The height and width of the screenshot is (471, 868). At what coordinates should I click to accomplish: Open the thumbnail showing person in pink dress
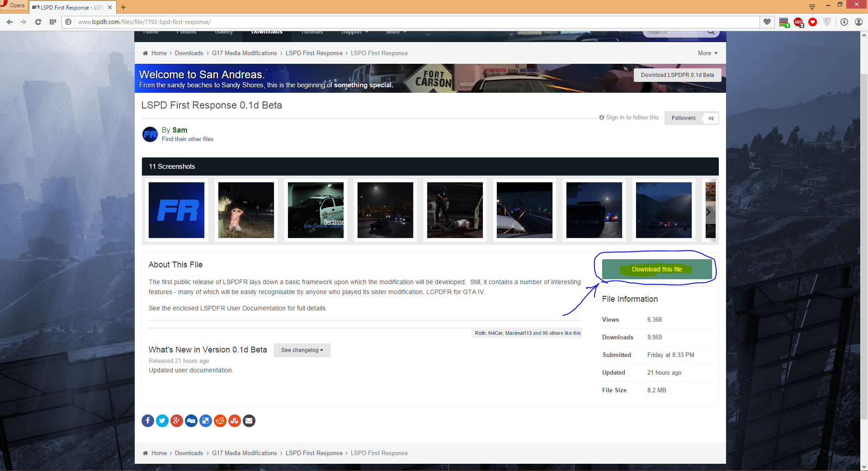click(246, 210)
